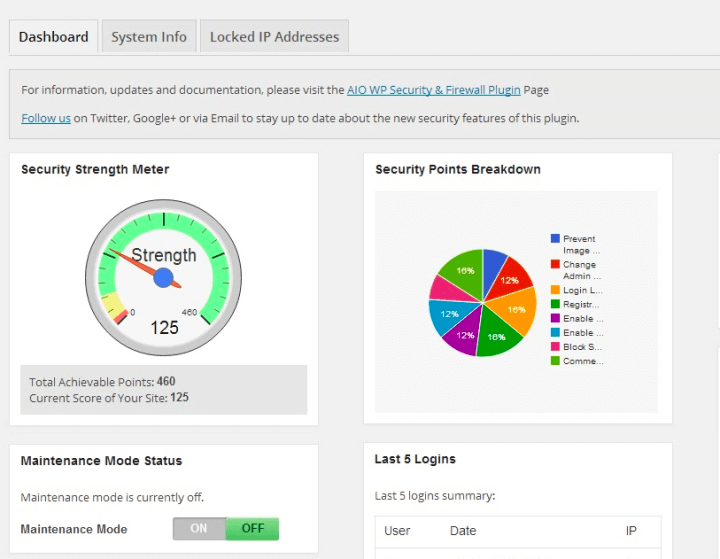Screen dimensions: 720x559
Task: Click the purple Enable legend swatch
Action: [x=555, y=318]
